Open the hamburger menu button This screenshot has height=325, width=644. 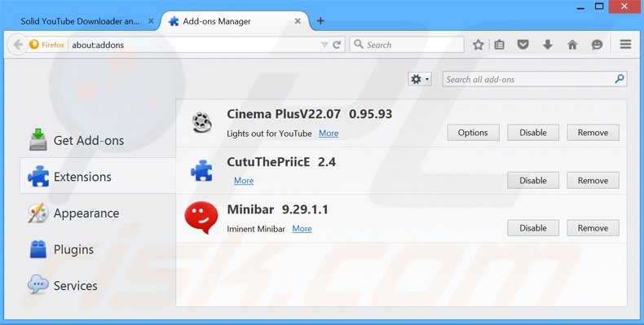pos(625,44)
